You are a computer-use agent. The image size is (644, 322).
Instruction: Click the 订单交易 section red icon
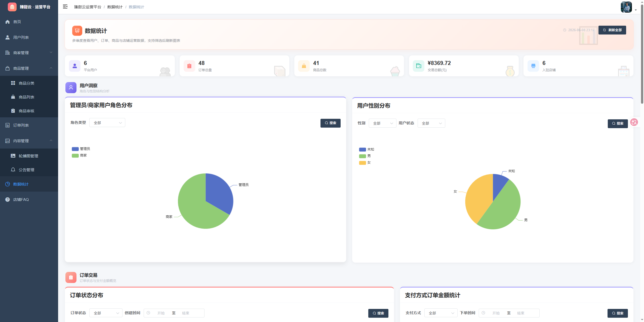(71, 277)
